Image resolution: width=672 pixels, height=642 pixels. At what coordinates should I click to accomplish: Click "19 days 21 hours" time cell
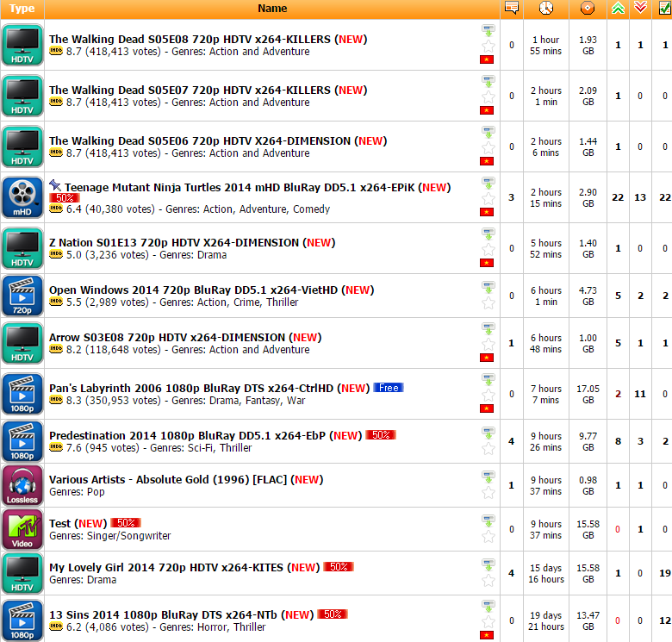point(546,621)
